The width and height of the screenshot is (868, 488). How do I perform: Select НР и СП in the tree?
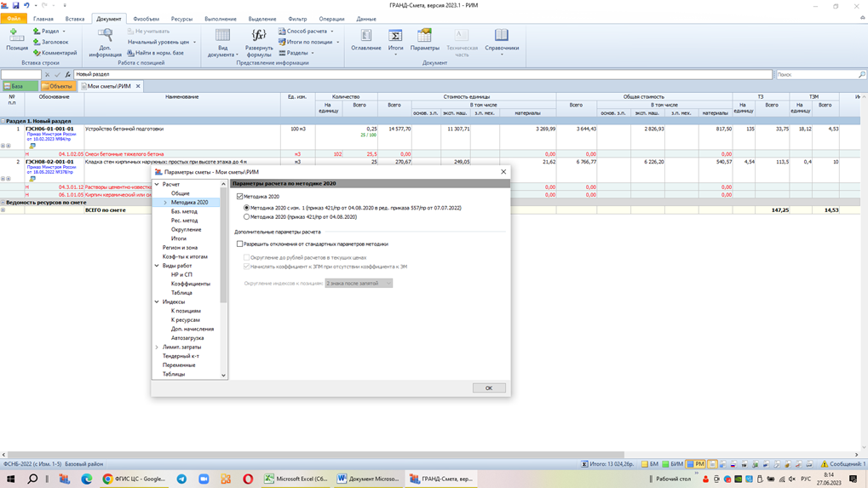tap(181, 274)
